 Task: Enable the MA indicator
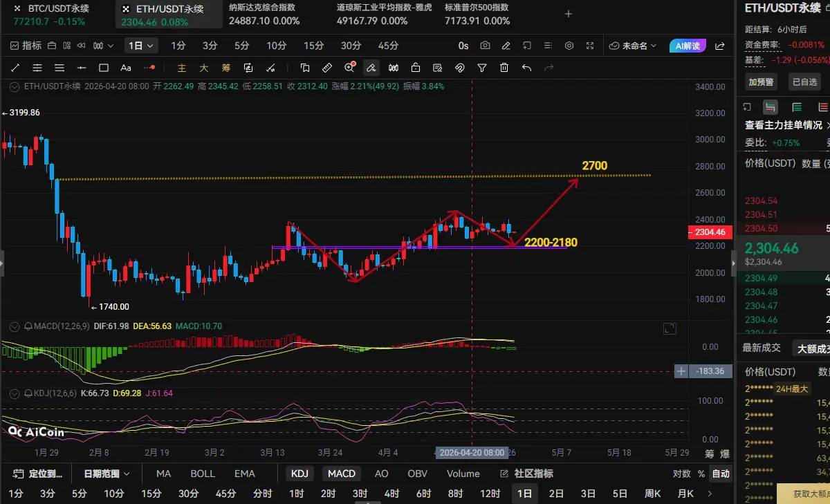pos(164,474)
